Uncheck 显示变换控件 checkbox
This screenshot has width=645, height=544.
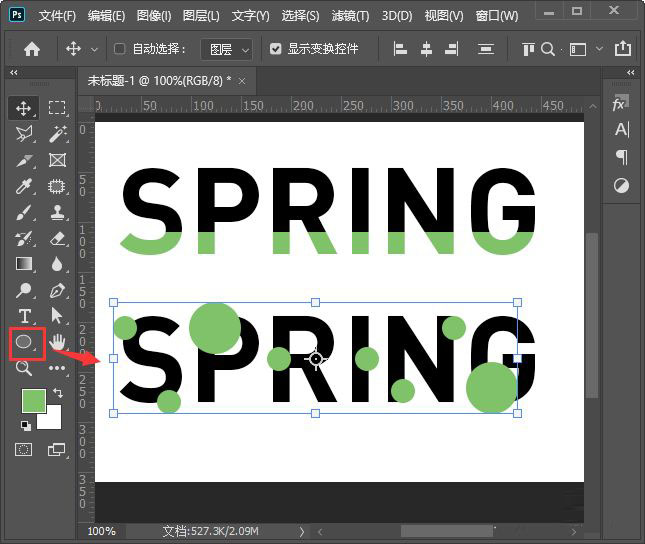(275, 49)
